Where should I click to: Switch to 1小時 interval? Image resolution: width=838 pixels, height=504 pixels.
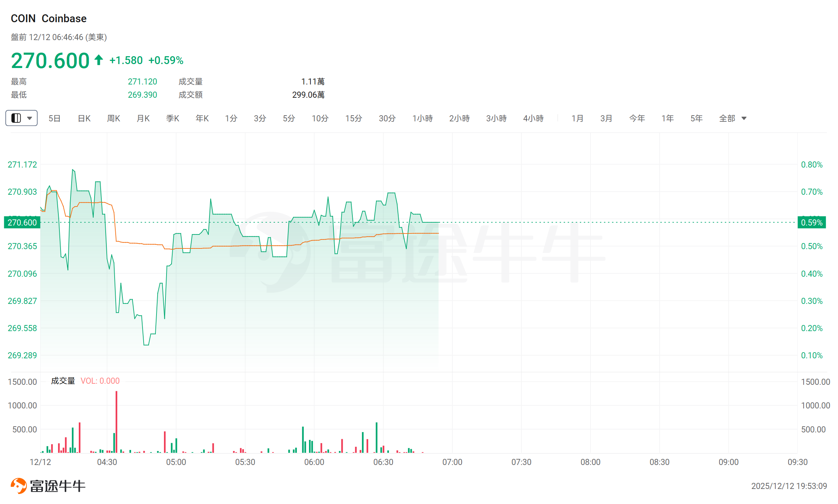click(x=423, y=118)
